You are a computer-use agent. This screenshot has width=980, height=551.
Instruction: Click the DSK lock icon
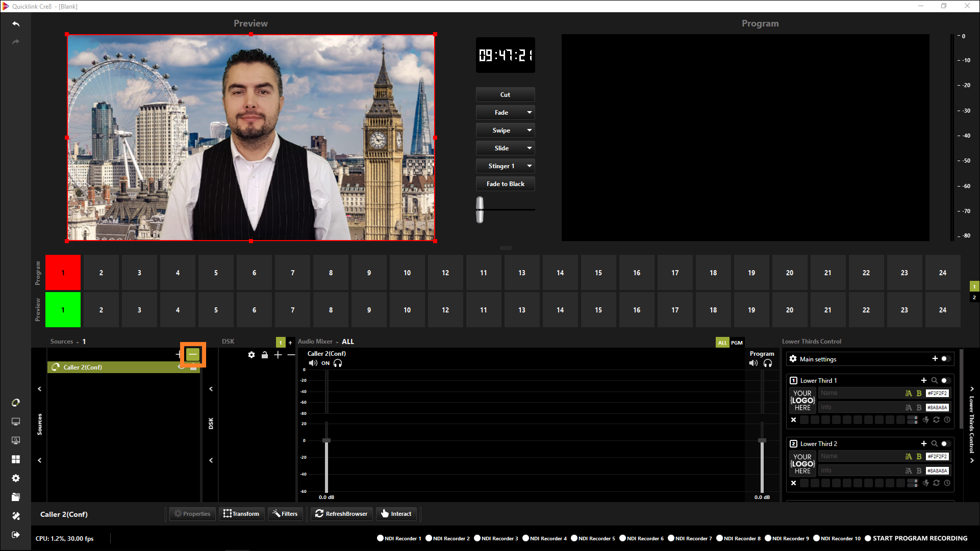pyautogui.click(x=265, y=355)
